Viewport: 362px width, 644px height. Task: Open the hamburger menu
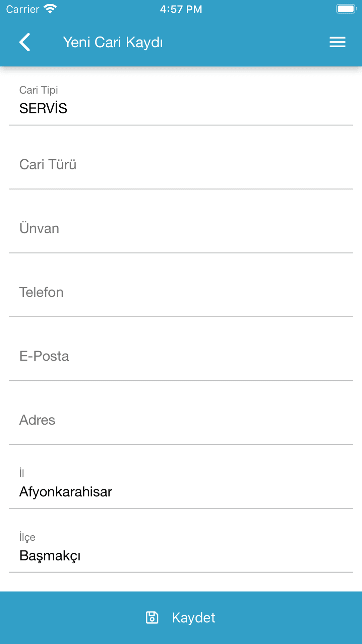(337, 42)
